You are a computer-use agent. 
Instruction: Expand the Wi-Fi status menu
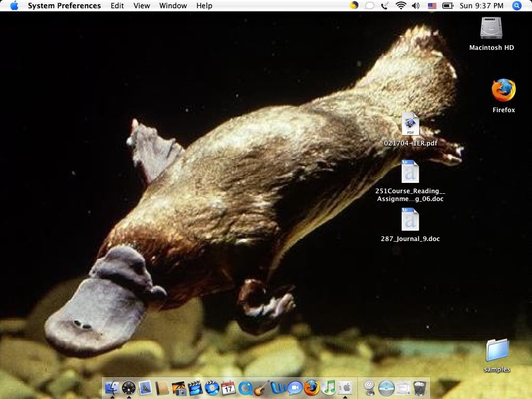pos(401,6)
